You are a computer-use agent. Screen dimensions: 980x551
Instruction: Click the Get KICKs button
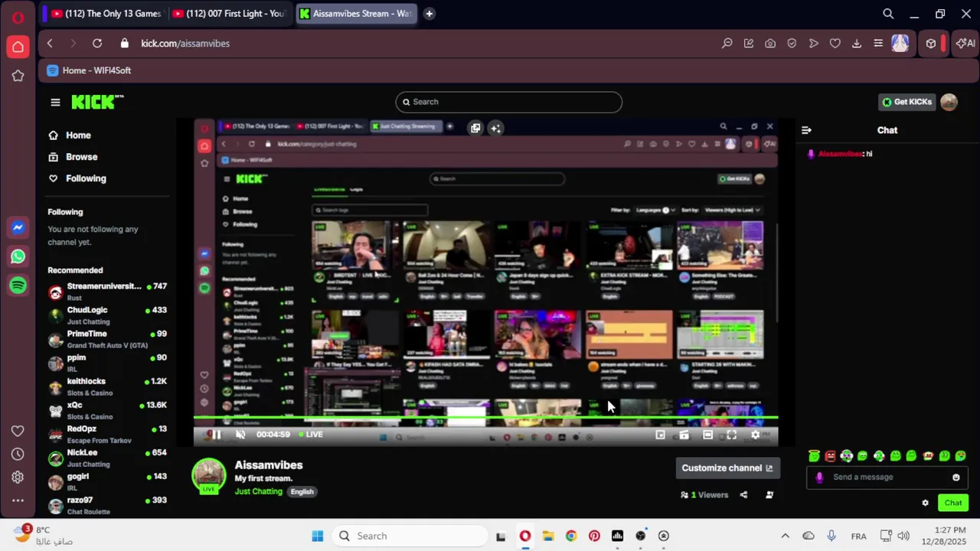click(x=907, y=102)
